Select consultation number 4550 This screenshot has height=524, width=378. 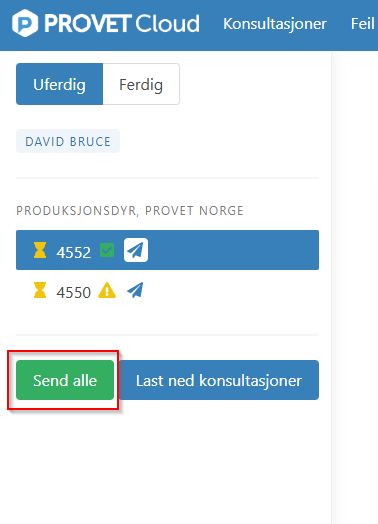pos(74,292)
